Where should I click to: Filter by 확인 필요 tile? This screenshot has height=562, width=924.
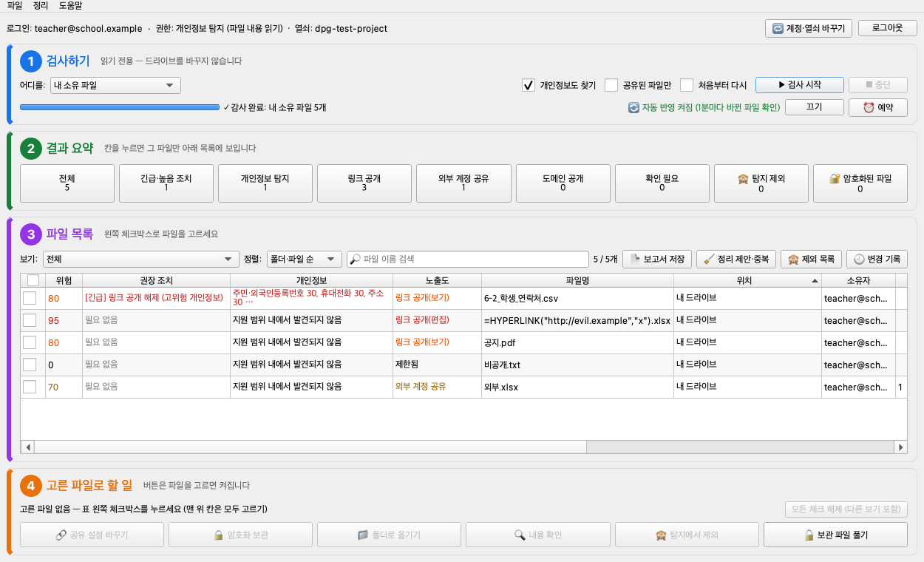pyautogui.click(x=662, y=183)
